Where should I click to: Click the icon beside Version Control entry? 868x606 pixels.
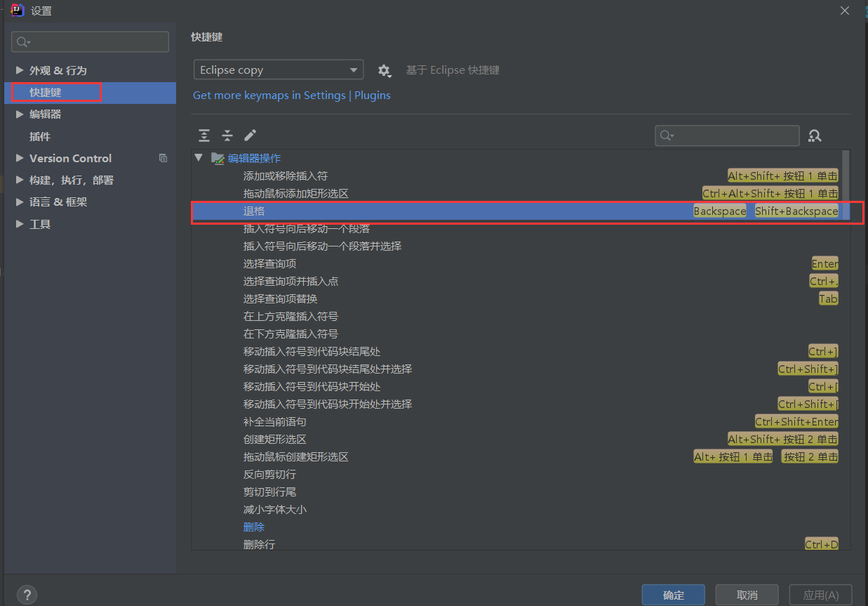pyautogui.click(x=163, y=158)
